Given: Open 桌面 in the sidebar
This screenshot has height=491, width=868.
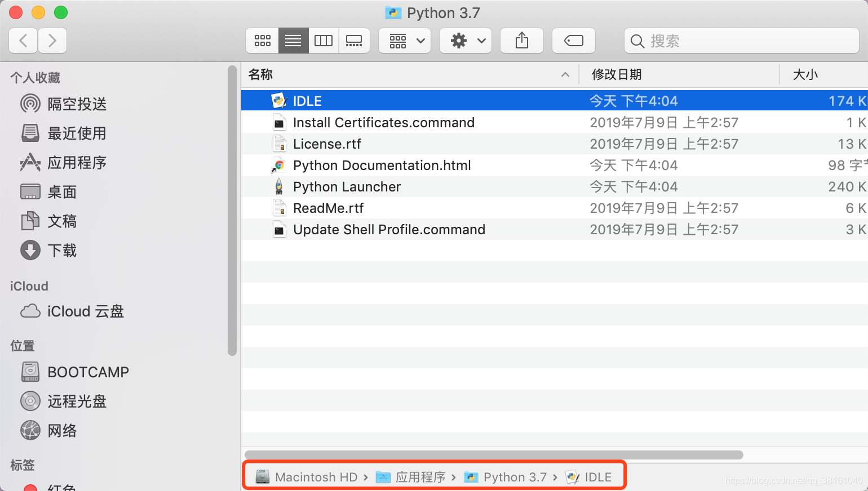Looking at the screenshot, I should point(62,191).
